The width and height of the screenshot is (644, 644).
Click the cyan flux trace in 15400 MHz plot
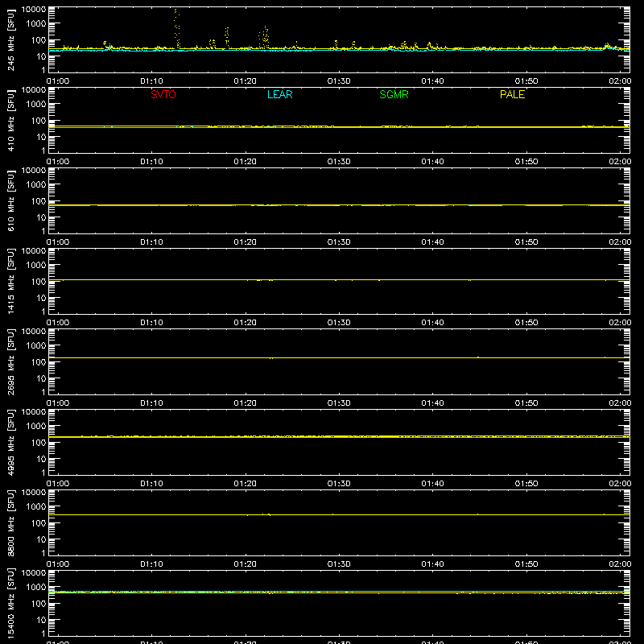[339, 592]
